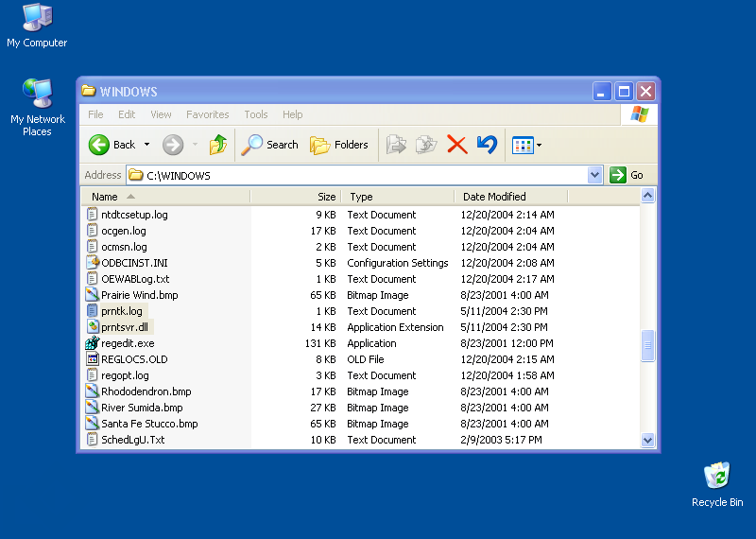
Task: Click the Up folder toolbar icon
Action: pos(218,145)
